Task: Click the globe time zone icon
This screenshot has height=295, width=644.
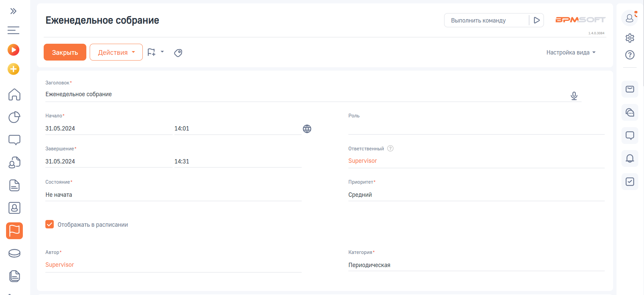Action: click(x=307, y=129)
